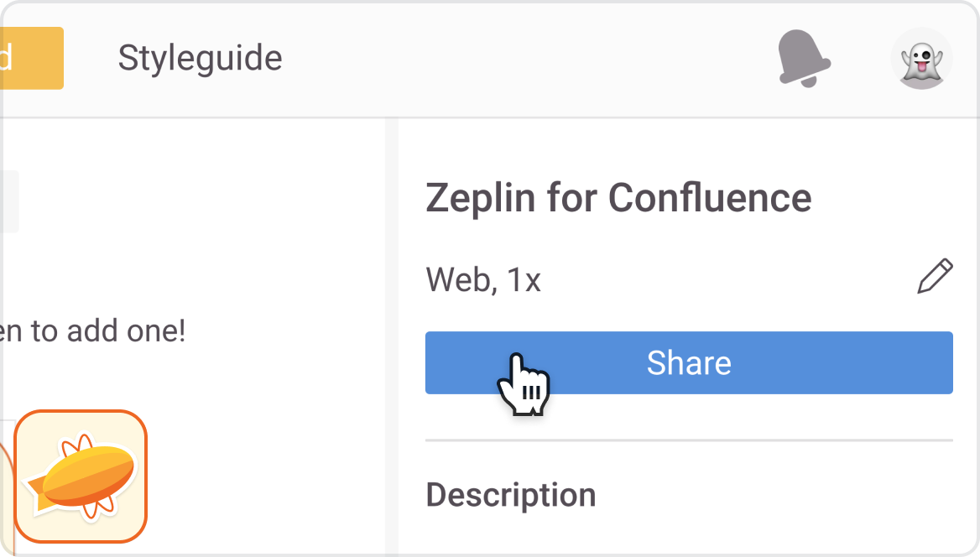The width and height of the screenshot is (980, 557).
Task: Click the Web, 1x project type text
Action: tap(483, 279)
